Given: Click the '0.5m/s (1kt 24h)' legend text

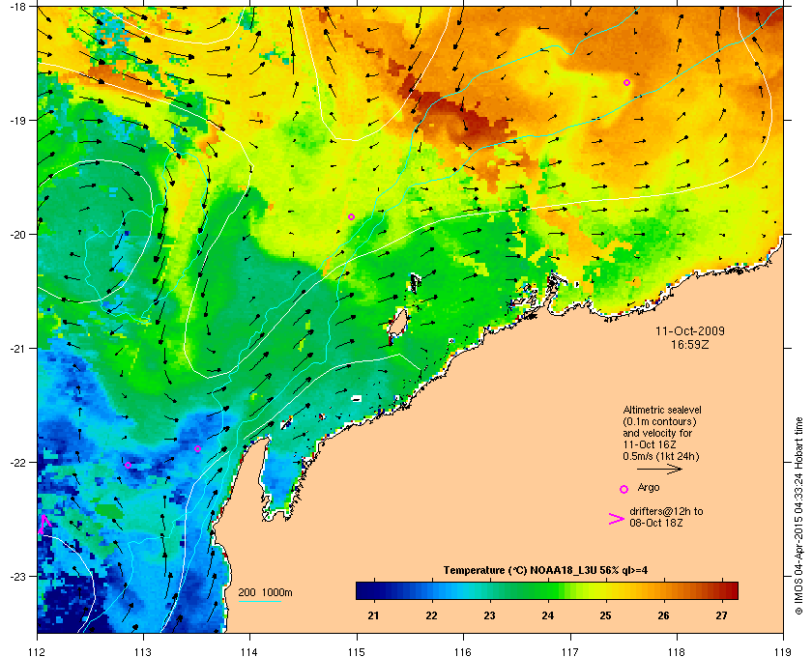Looking at the screenshot, I should click(x=661, y=457).
